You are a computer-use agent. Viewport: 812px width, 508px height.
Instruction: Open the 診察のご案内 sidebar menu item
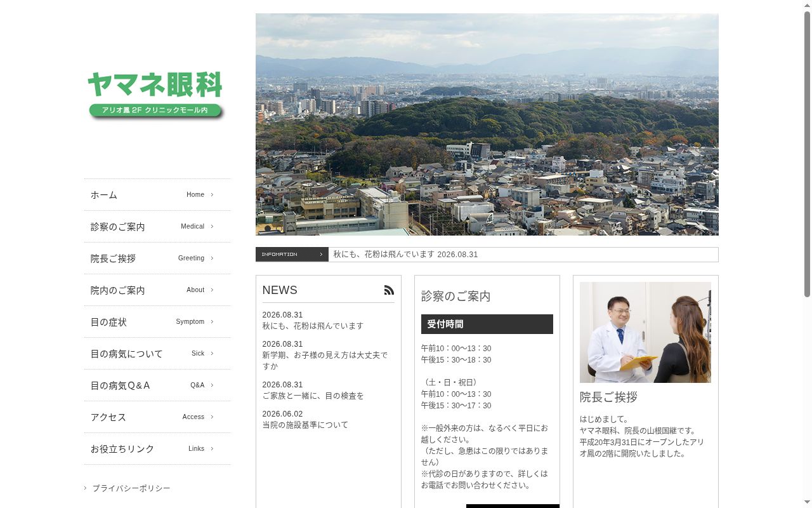[x=157, y=227]
